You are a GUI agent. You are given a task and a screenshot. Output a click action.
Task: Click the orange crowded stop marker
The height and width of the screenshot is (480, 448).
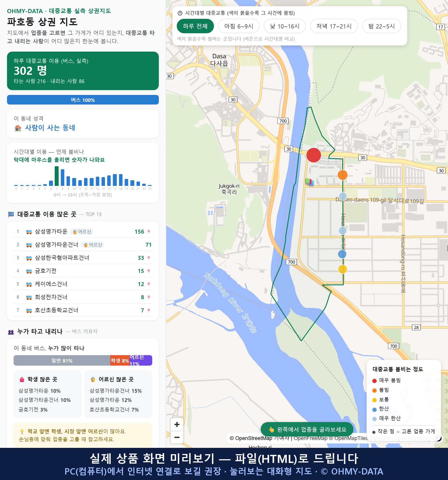click(343, 175)
